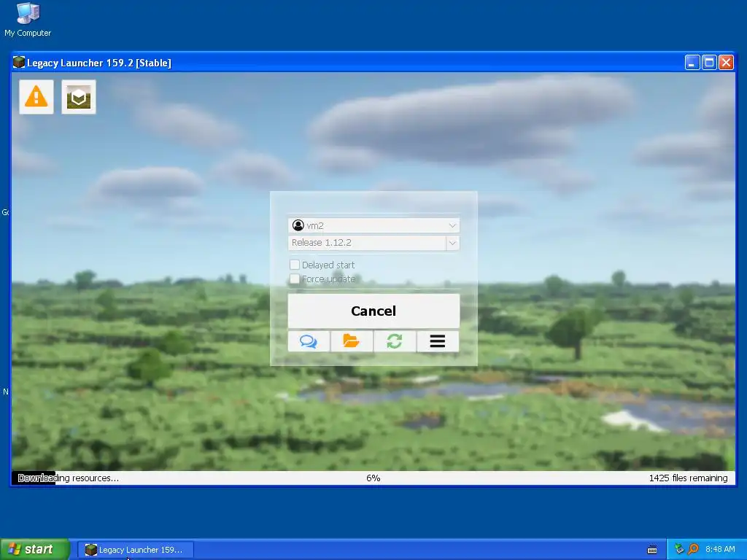Screen dimensions: 747x560
Task: Click the Minecraft block icon in title bar
Action: click(18, 63)
